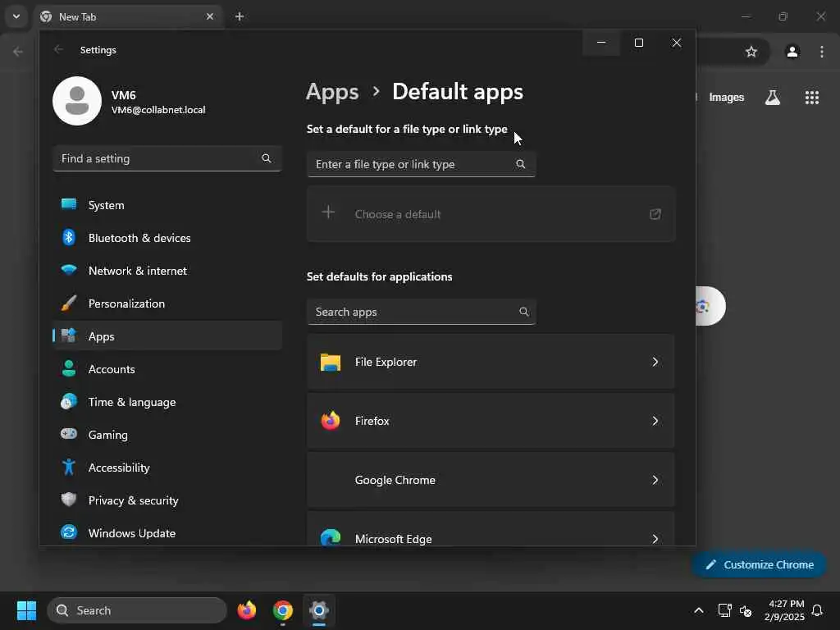The width and height of the screenshot is (840, 630).
Task: Open Google apps grid in Chrome
Action: 812,98
